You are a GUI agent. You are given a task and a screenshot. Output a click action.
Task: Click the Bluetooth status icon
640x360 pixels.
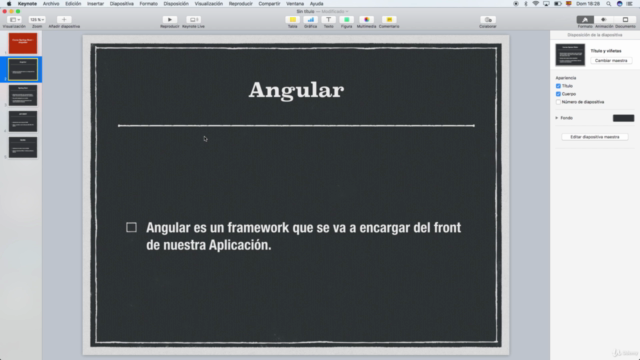pos(526,4)
